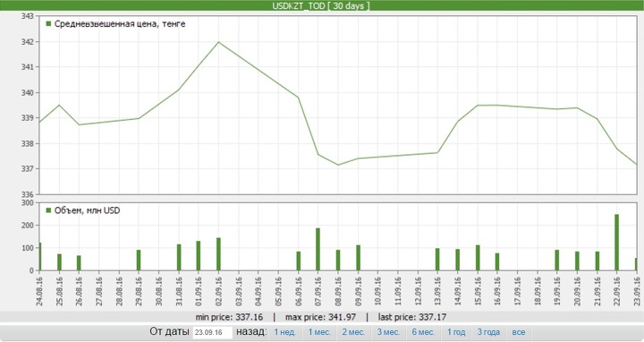Click the 07.09.16 volume bar

pos(318,249)
